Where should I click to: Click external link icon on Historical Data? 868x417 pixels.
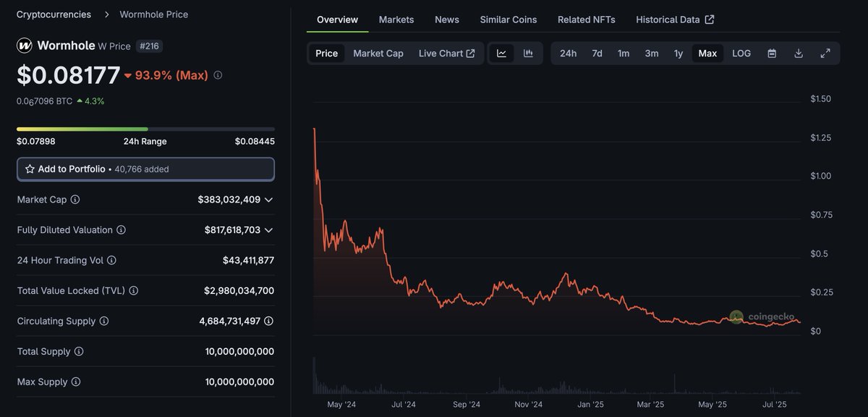pos(710,20)
